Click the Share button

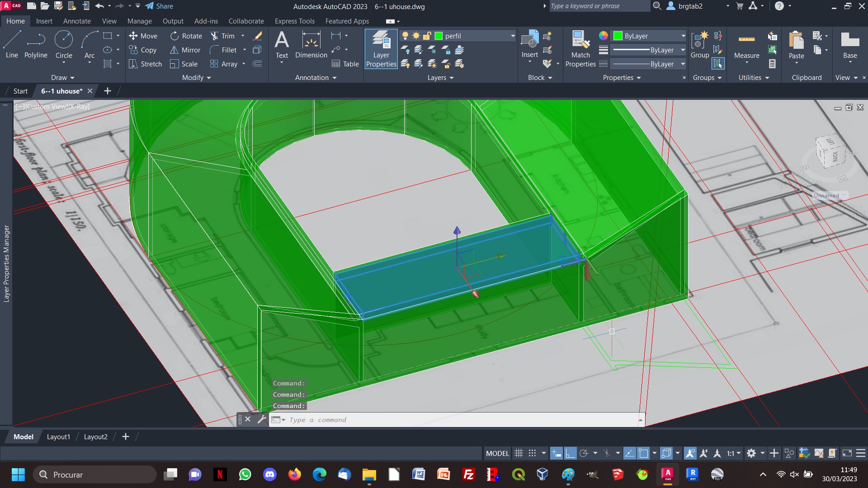(159, 6)
